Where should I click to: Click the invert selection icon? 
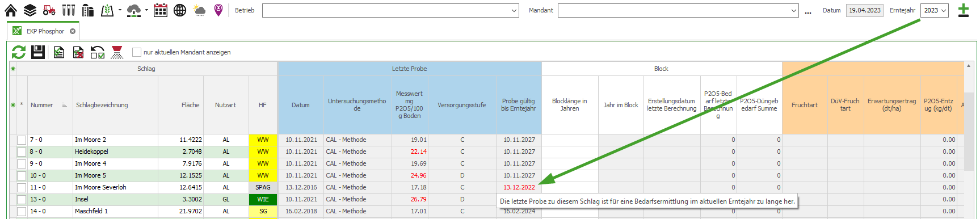tap(98, 52)
